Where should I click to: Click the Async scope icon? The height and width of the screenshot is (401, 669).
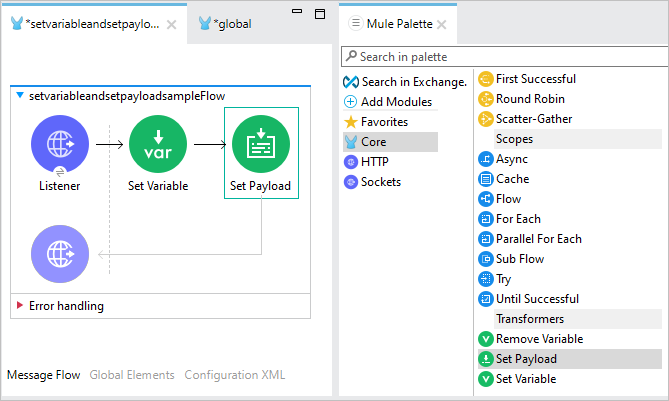pos(486,159)
